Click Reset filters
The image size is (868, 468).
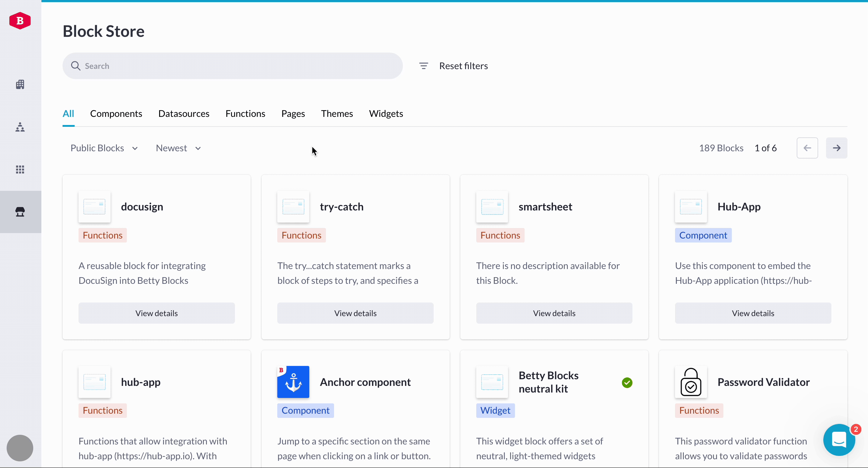[x=463, y=66]
